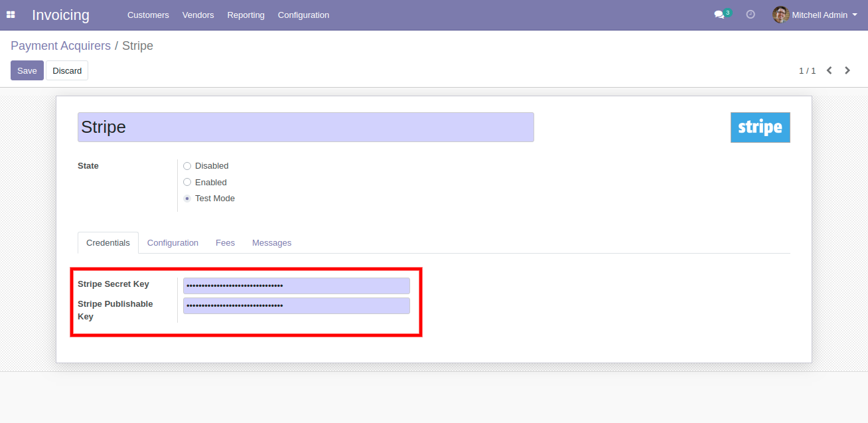Viewport: 868px width, 423px height.
Task: Click the Mitchell Admin avatar picture
Action: click(780, 15)
